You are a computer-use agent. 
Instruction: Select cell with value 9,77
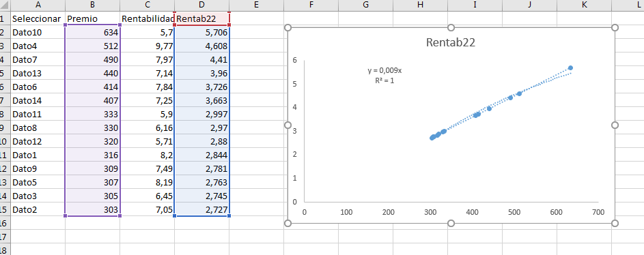point(147,46)
